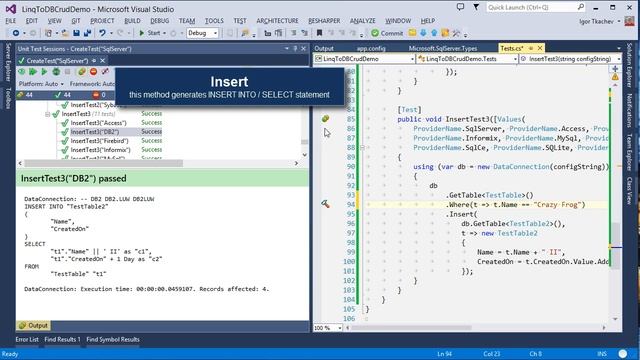Click the Save All icon
This screenshot has height=360, width=640.
87,33
